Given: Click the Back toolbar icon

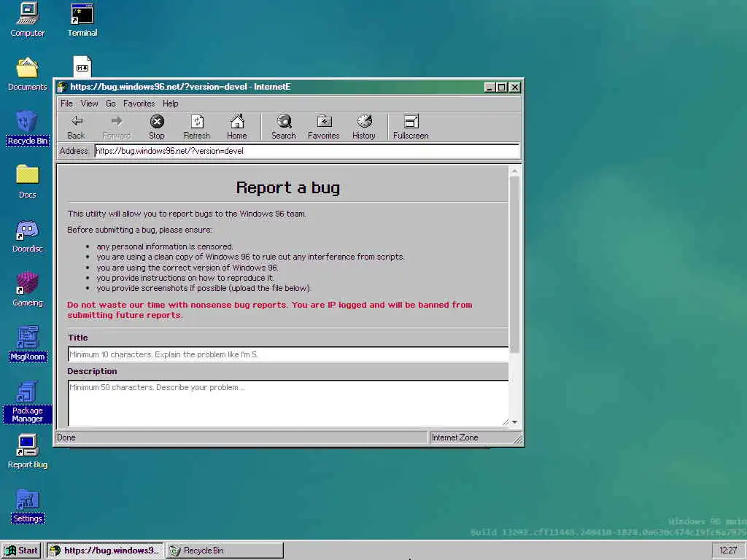Looking at the screenshot, I should tap(77, 127).
